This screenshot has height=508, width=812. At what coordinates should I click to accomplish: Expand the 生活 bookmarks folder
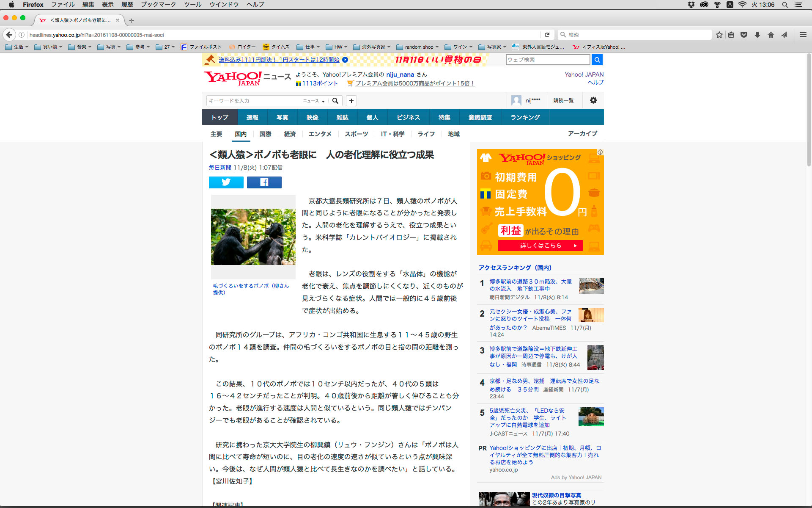tap(17, 47)
